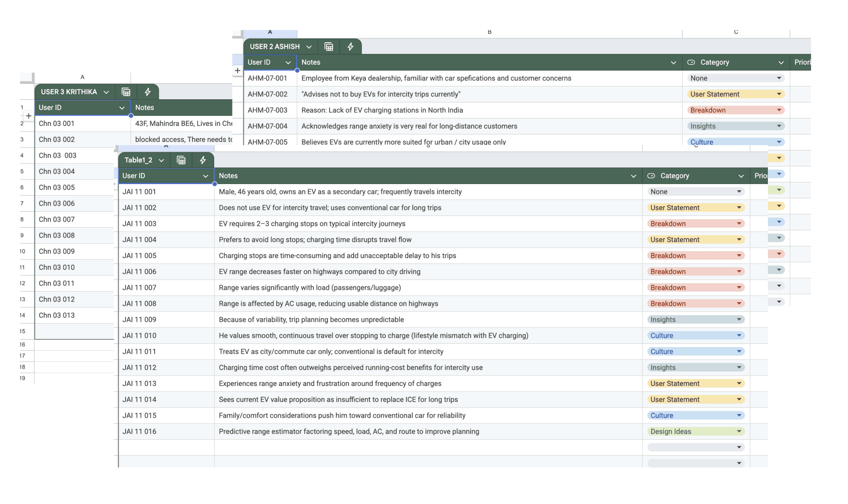The image size is (848, 504).
Task: Open Breakdown dropdown for AHM-07-003
Action: pos(736,110)
